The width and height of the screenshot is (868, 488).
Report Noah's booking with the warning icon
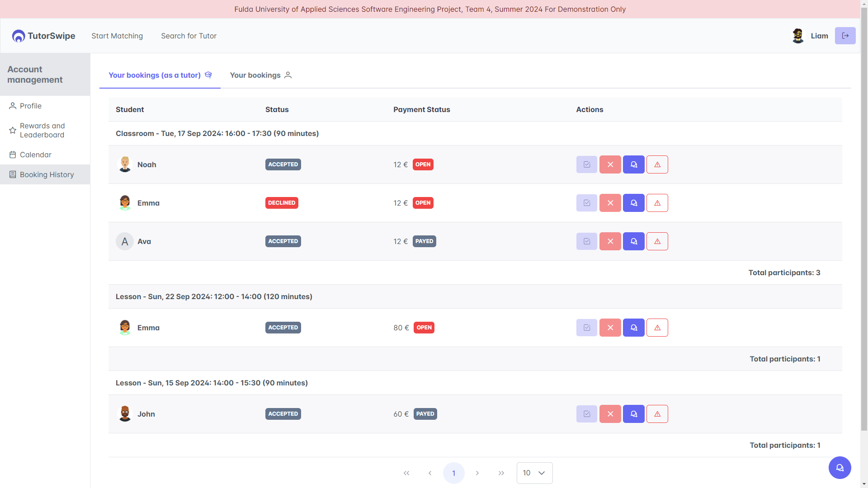click(x=657, y=164)
